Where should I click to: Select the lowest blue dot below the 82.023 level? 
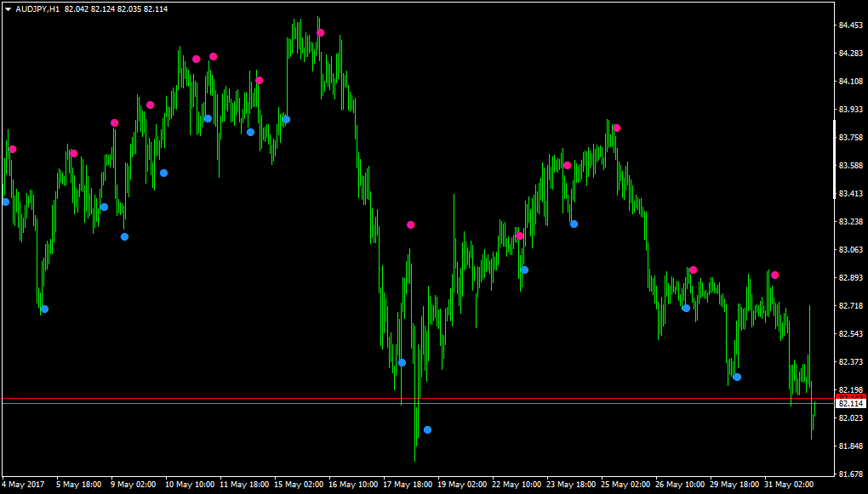click(427, 430)
